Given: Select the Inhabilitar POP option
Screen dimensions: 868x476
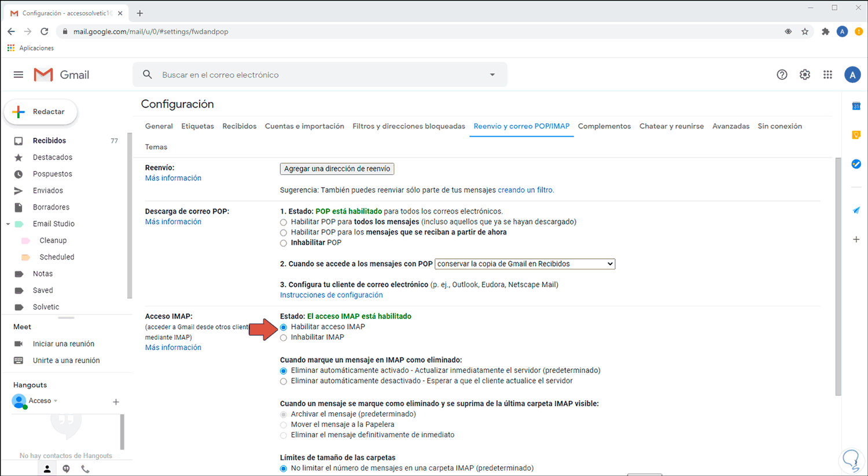Looking at the screenshot, I should [284, 243].
